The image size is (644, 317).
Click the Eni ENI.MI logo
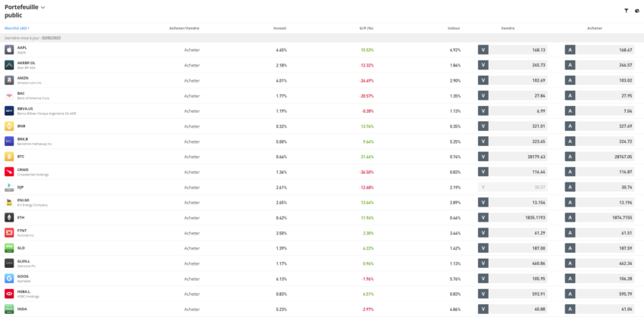pyautogui.click(x=9, y=202)
